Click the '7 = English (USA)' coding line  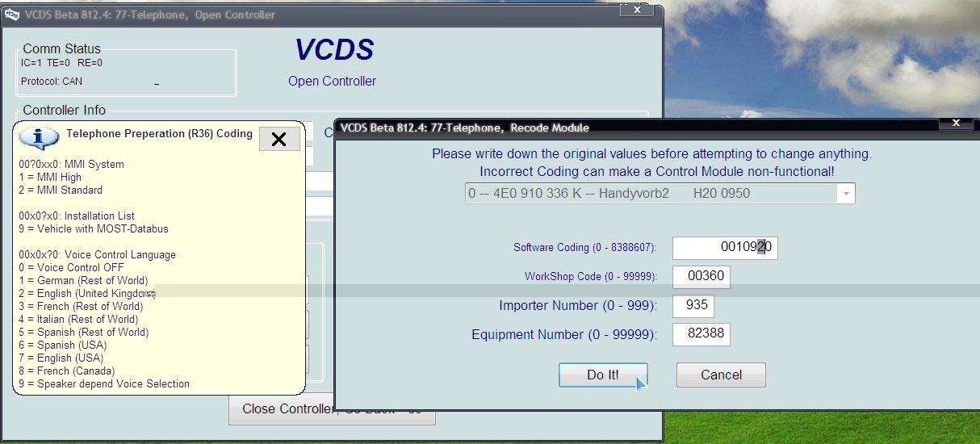pos(70,358)
